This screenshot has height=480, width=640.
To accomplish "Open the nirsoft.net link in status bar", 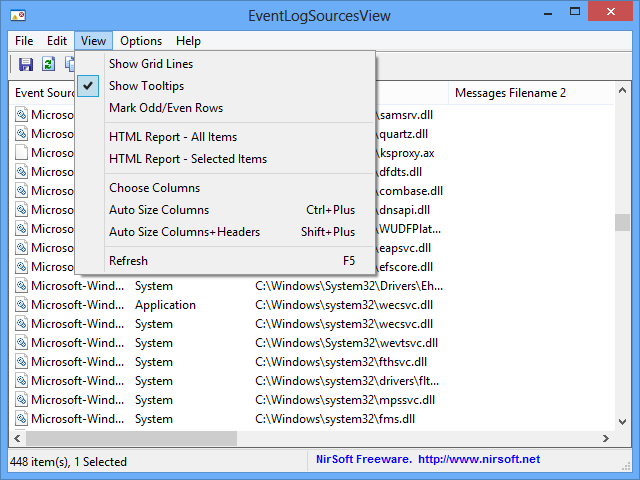I will pyautogui.click(x=479, y=459).
